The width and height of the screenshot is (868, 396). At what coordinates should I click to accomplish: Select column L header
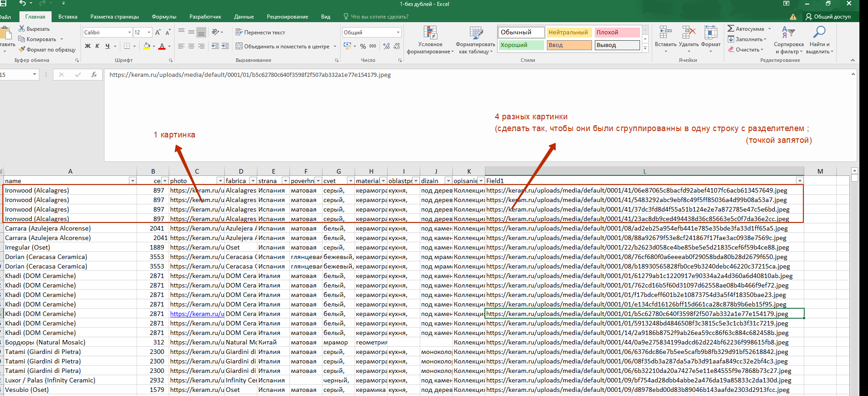[x=644, y=171]
